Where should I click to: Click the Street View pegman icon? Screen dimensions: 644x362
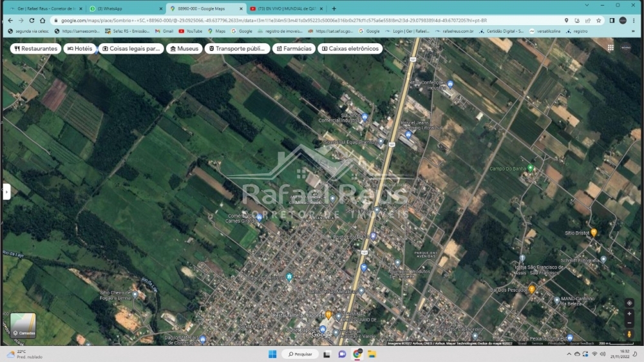(629, 334)
